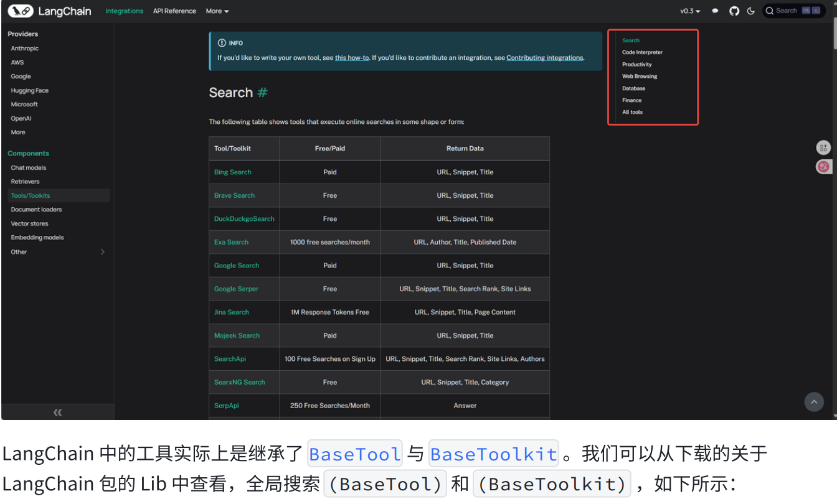This screenshot has height=504, width=837.
Task: Click the INFO callout icon
Action: click(222, 43)
